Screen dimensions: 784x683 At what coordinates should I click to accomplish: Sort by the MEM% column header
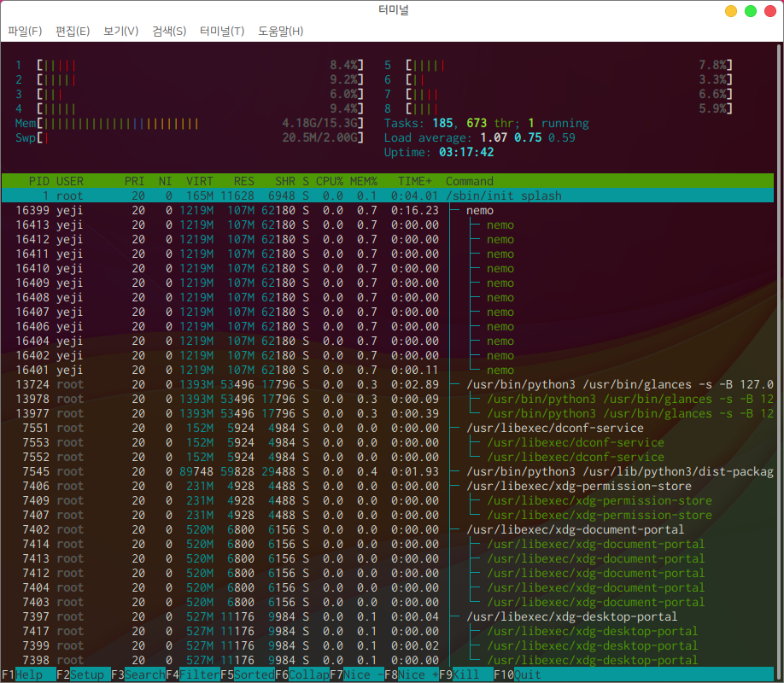363,181
